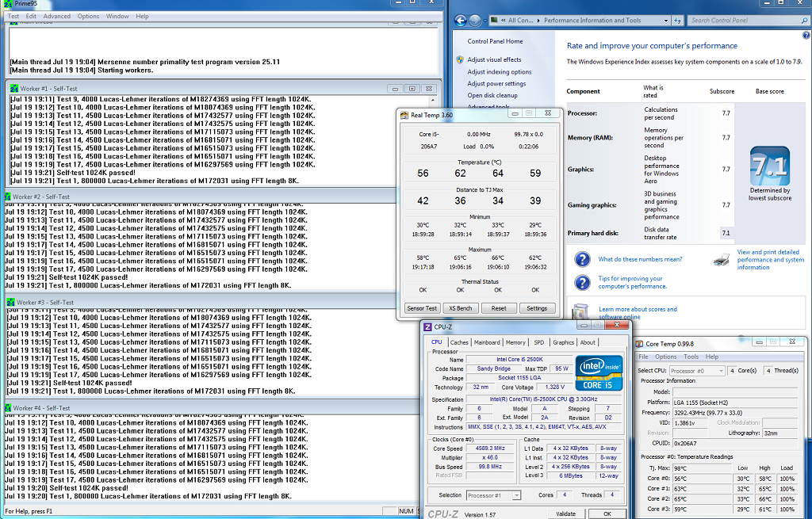This screenshot has height=519, width=812.
Task: Click the All Con... breadcrumb in address bar
Action: (x=520, y=20)
